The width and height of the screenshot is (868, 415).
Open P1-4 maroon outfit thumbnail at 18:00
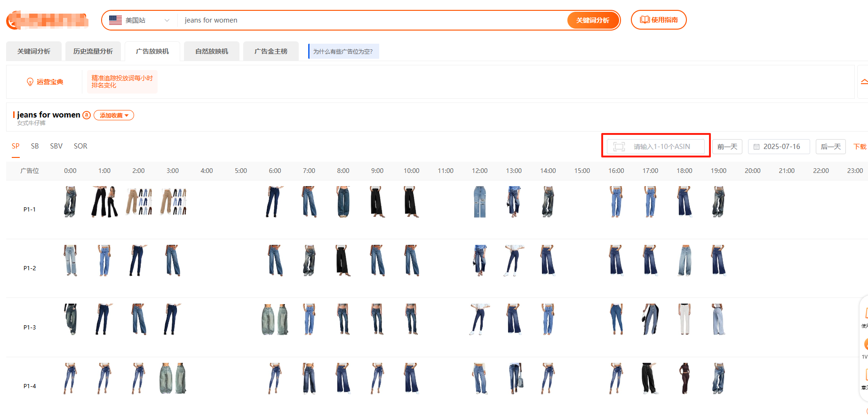point(685,378)
